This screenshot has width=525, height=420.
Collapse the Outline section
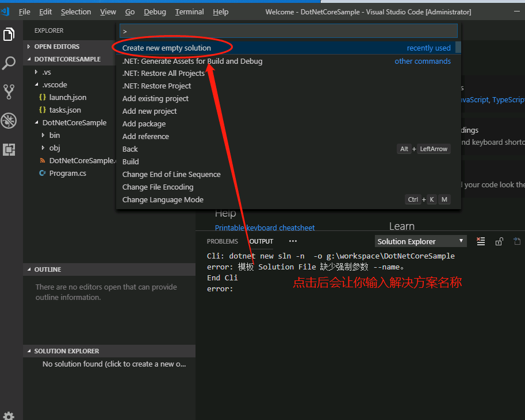(x=109, y=269)
